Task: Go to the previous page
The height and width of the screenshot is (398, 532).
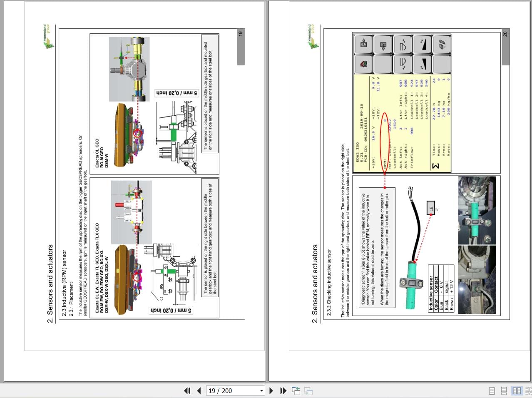Action: pyautogui.click(x=199, y=391)
